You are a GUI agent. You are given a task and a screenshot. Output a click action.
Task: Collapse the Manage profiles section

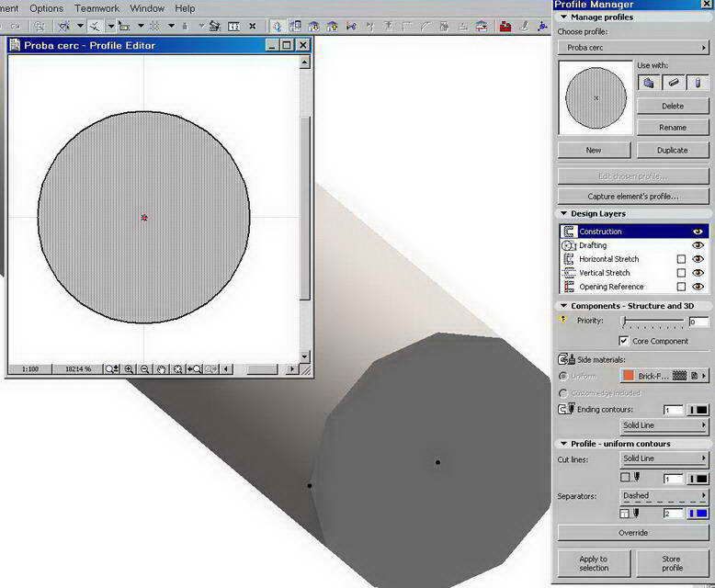coord(564,17)
